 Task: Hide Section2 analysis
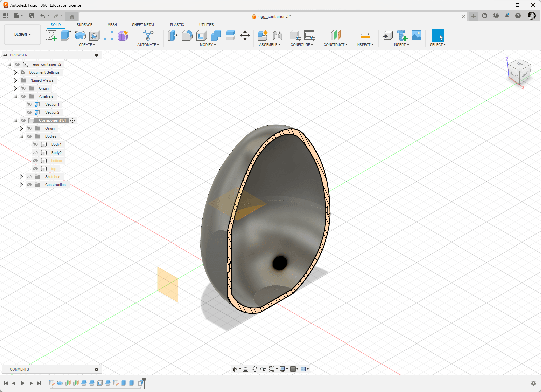click(x=29, y=112)
